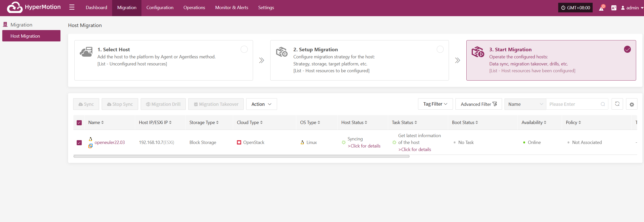This screenshot has height=222, width=644.
Task: Open the Advanced Filter panel
Action: click(479, 104)
